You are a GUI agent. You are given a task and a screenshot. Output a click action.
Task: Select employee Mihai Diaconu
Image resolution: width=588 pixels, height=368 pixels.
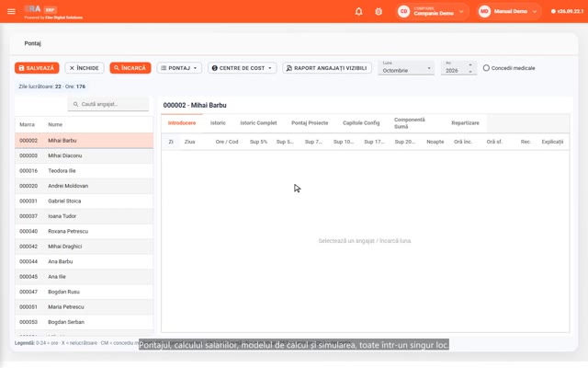(x=84, y=155)
